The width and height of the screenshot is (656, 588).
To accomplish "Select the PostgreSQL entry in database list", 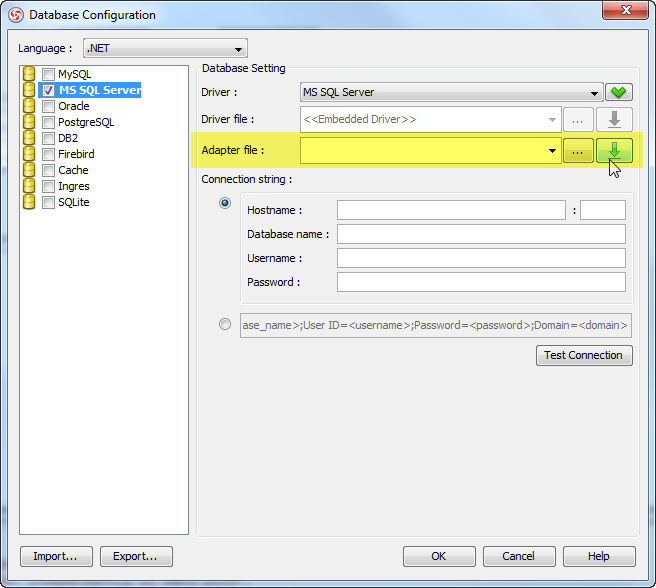I will [86, 122].
